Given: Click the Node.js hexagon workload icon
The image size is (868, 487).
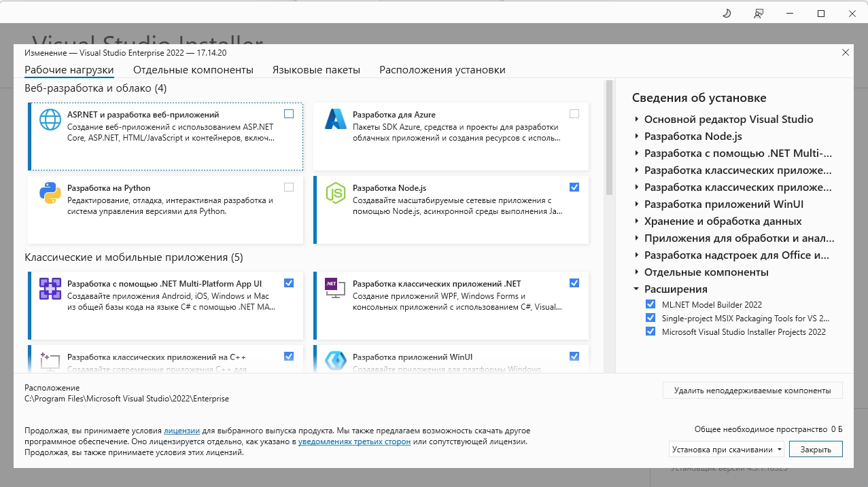Looking at the screenshot, I should coord(336,193).
